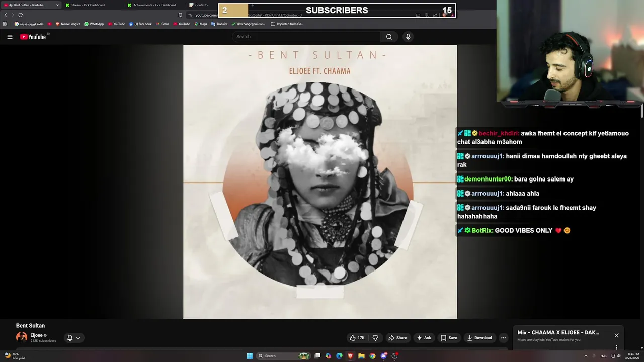Image resolution: width=644 pixels, height=362 pixels.
Task: Open the Ask AI button
Action: [424, 338]
